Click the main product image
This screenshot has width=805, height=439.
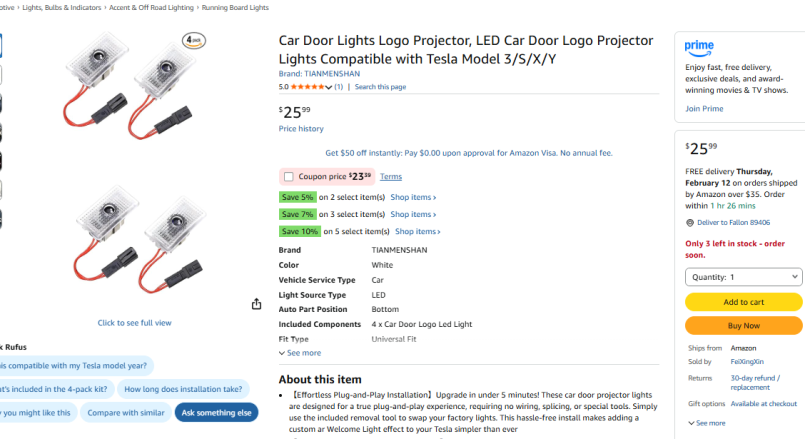[134, 170]
